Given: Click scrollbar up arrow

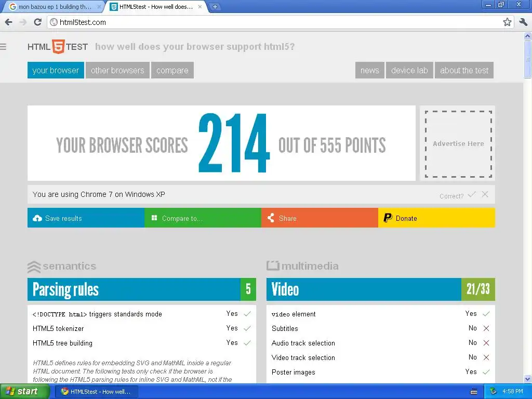Looking at the screenshot, I should click(528, 36).
